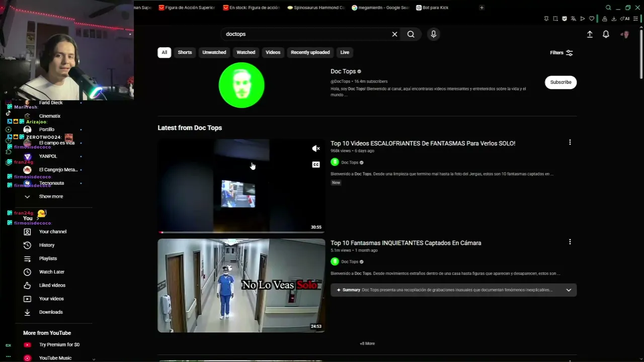Open Watch Later in sidebar
Screen dimensions: 644x362
[52, 272]
